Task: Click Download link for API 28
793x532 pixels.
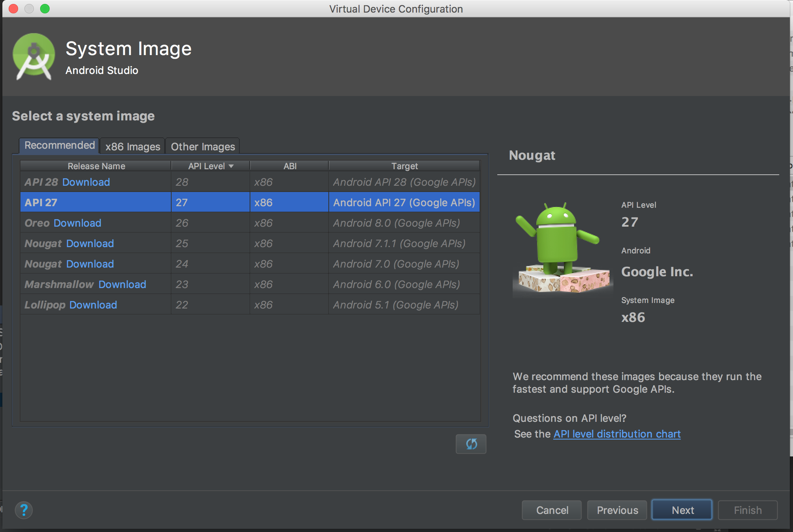Action: coord(85,182)
